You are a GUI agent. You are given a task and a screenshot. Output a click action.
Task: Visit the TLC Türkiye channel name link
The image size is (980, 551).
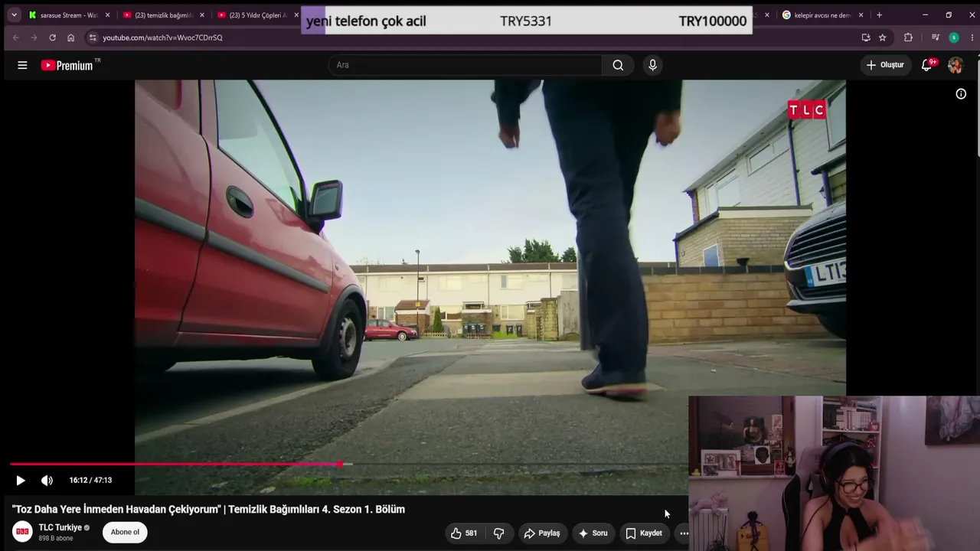click(x=60, y=528)
